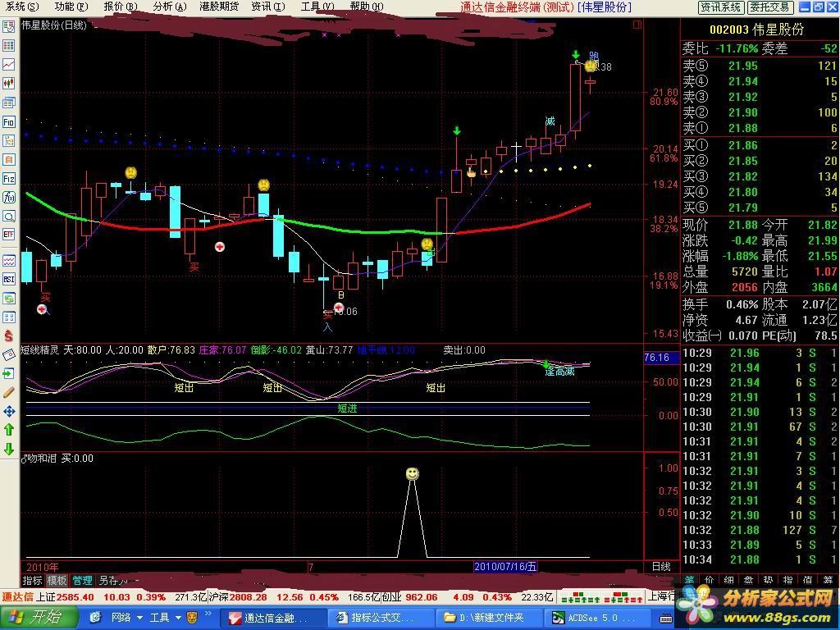
Task: Click the ticket/eraser icon below dollar sign
Action: click(x=8, y=354)
